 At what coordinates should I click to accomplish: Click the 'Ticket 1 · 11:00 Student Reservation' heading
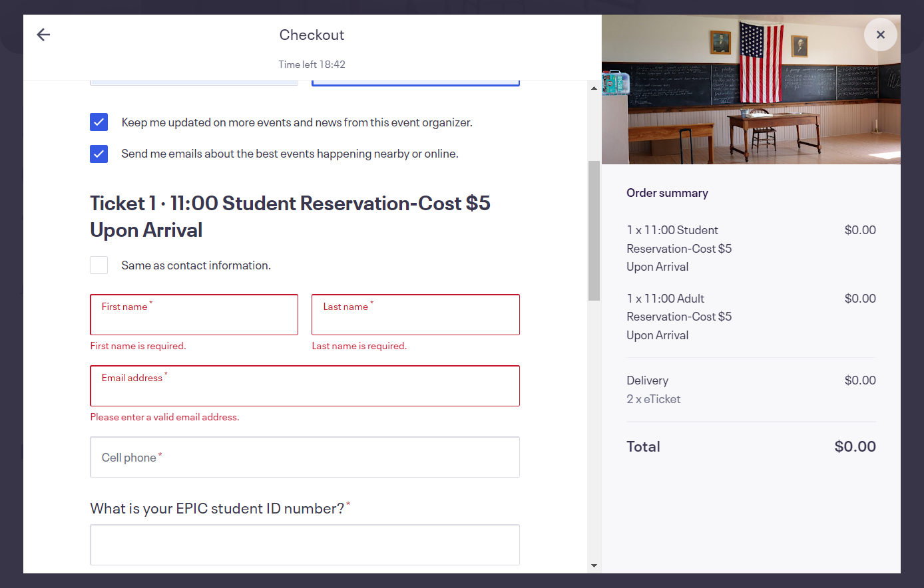(290, 216)
